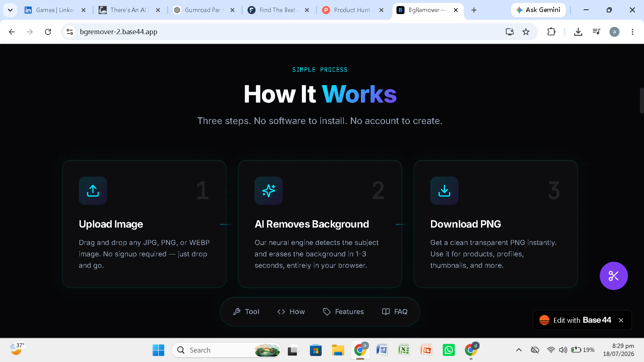Click the Ask Gemini button
The height and width of the screenshot is (362, 644).
click(538, 10)
